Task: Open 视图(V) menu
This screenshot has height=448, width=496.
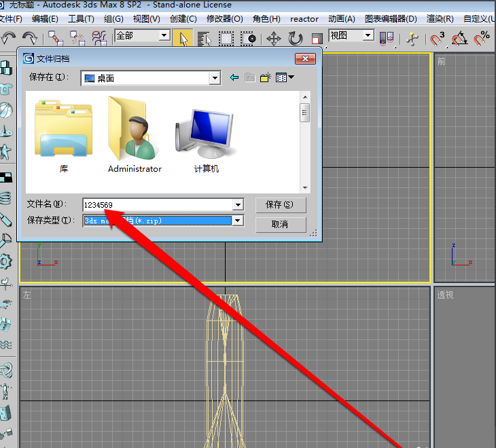Action: click(x=147, y=19)
